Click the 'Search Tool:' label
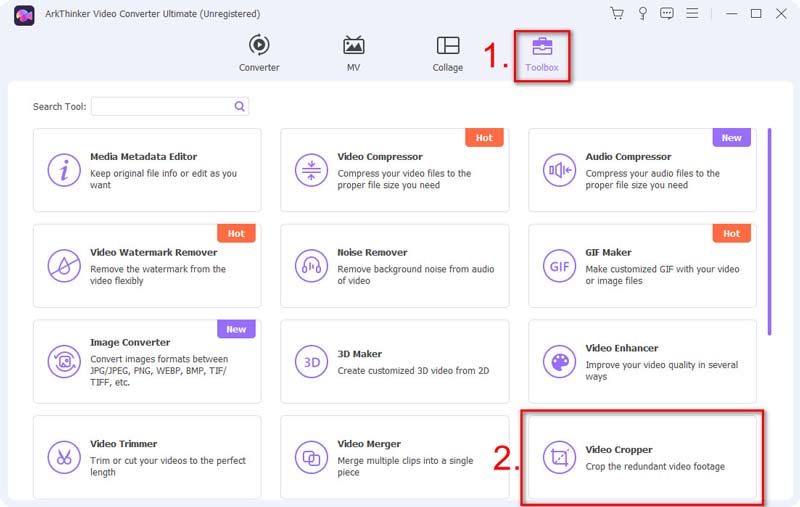 pyautogui.click(x=60, y=107)
